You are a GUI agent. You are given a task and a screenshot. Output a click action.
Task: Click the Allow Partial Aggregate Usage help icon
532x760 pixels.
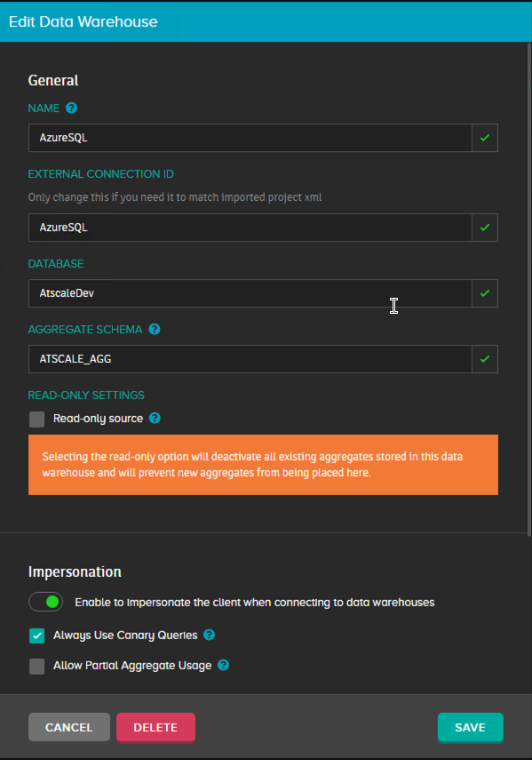(223, 665)
